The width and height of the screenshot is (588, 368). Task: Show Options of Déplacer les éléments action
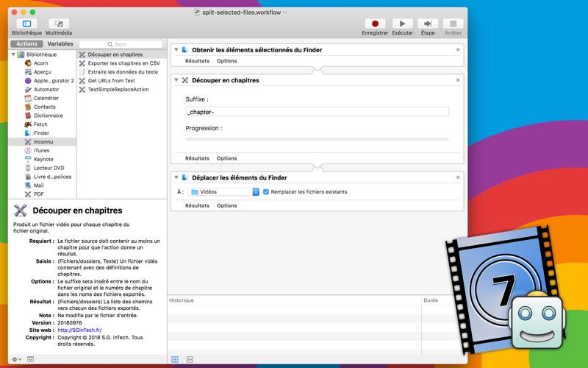[226, 205]
